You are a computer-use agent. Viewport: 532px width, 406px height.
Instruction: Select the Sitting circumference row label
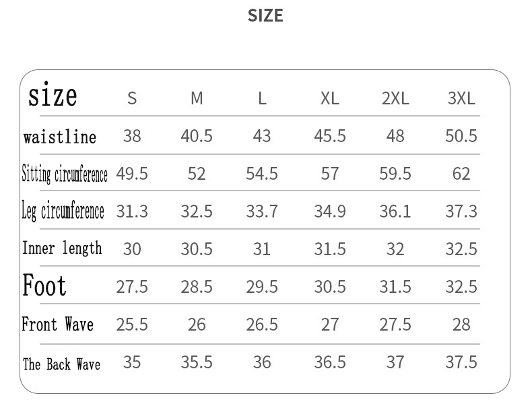(65, 174)
